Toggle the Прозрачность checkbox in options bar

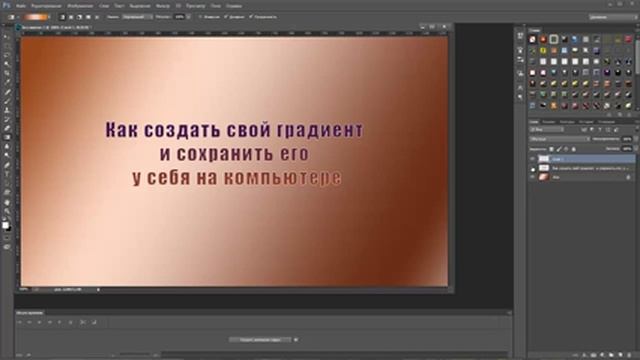point(251,17)
